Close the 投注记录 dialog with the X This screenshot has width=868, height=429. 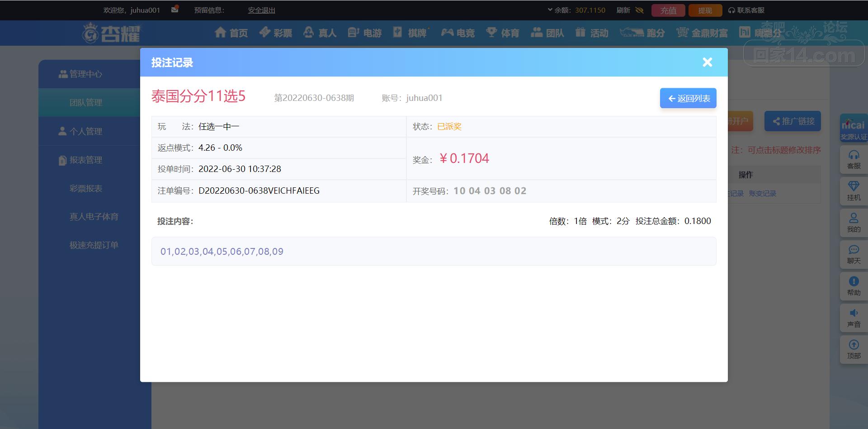[x=708, y=62]
